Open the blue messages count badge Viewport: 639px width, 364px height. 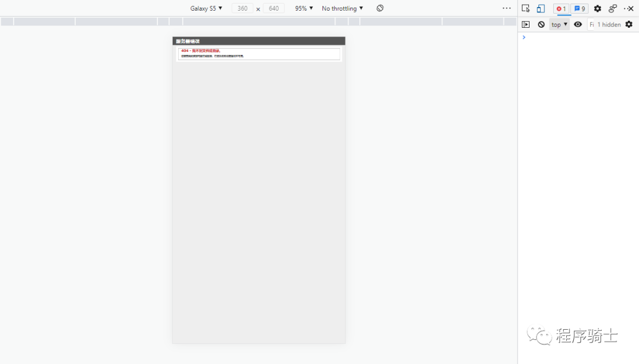point(580,9)
